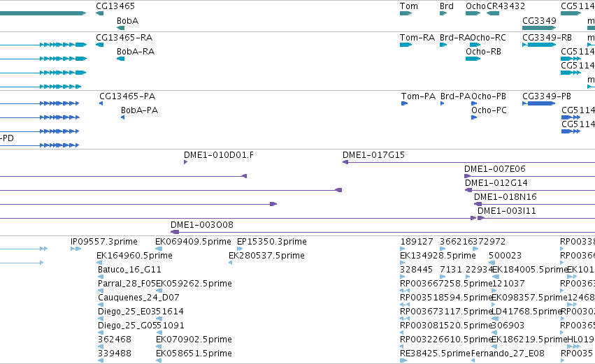This screenshot has width=595, height=364.
Task: Open the 189127 insertion label
Action: click(417, 242)
